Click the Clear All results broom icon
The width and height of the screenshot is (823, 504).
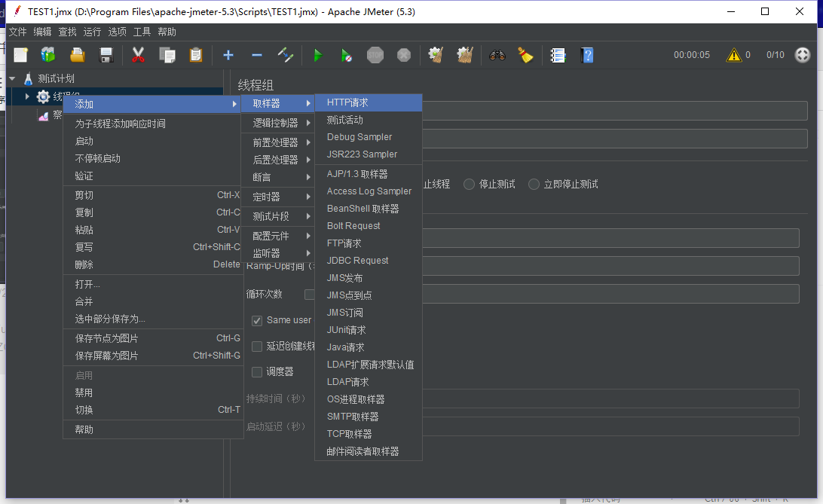(465, 55)
